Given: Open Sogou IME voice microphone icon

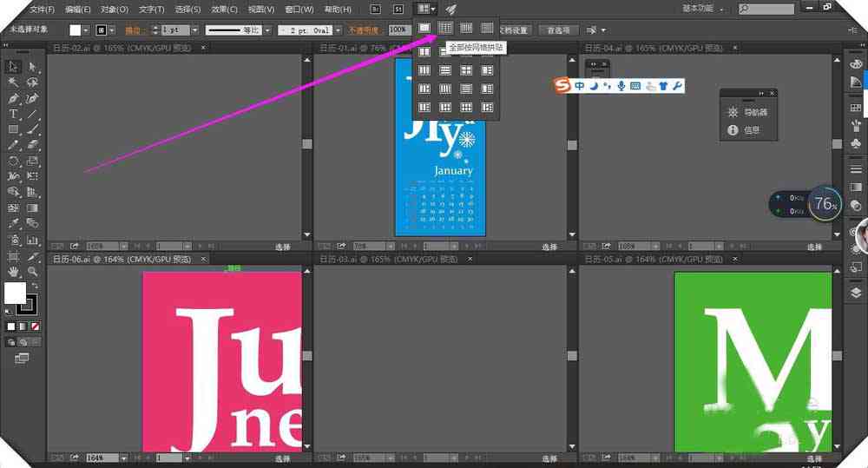Looking at the screenshot, I should tap(621, 86).
